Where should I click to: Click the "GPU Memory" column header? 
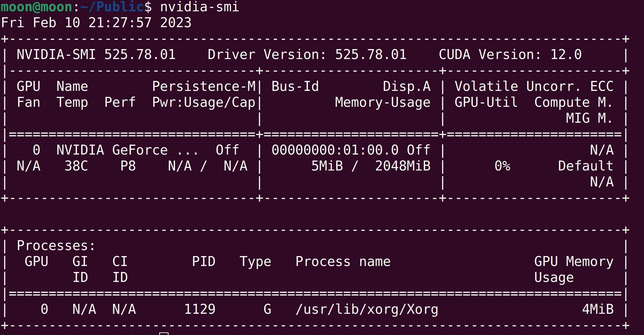(574, 262)
